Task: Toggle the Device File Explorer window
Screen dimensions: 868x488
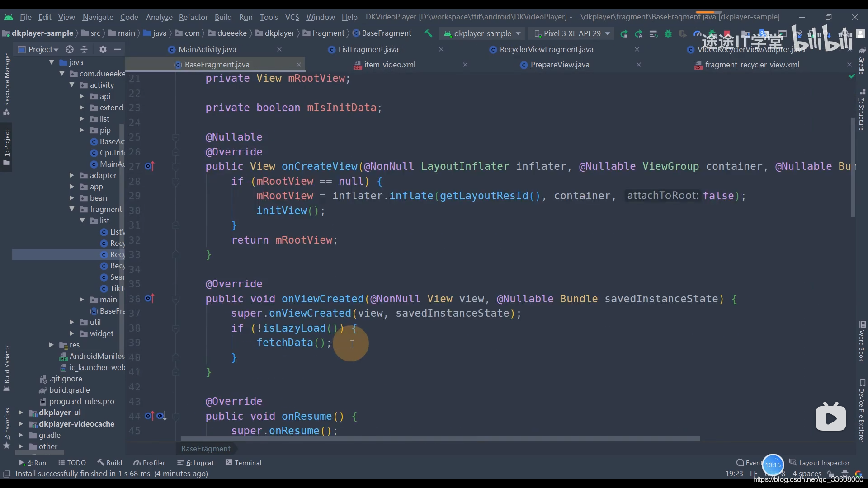Action: click(862, 411)
